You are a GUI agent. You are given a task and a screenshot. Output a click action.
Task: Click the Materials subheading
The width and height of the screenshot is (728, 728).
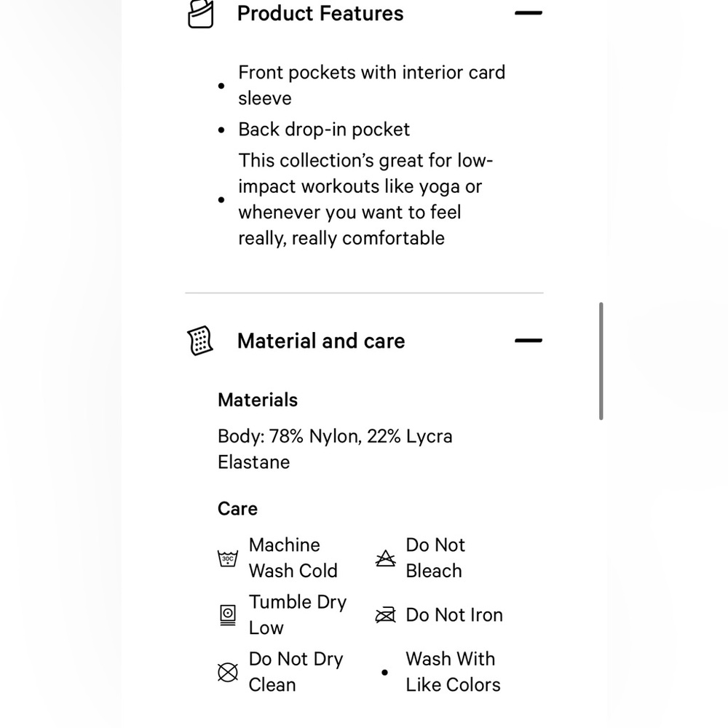(x=258, y=400)
